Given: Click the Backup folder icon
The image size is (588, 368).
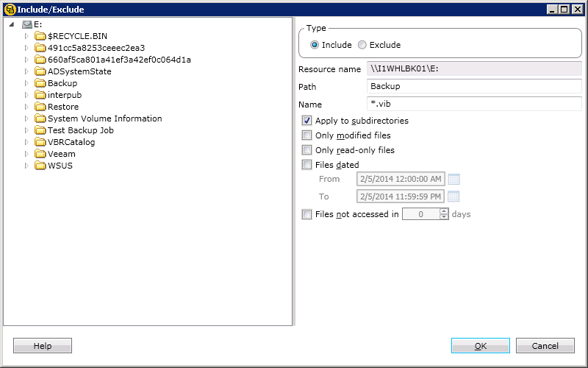Looking at the screenshot, I should point(40,83).
